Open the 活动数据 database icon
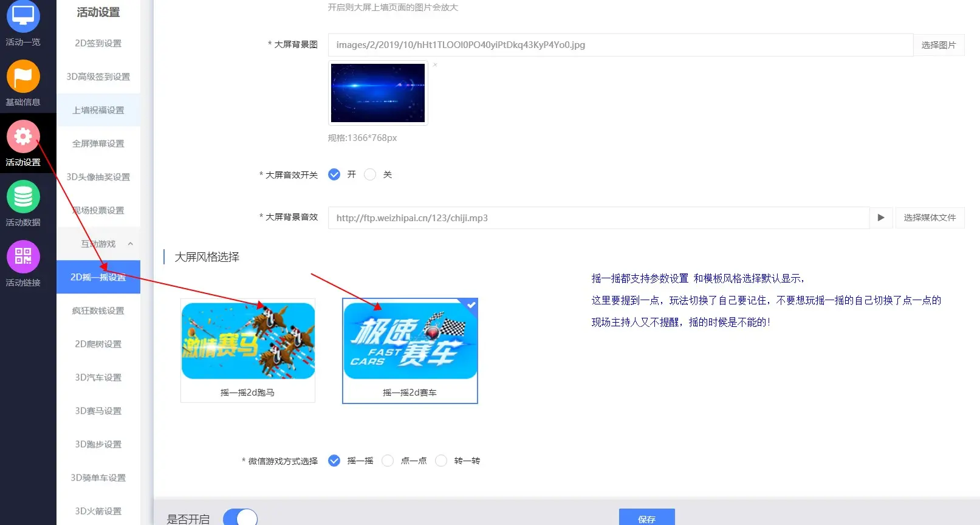The image size is (980, 525). click(23, 197)
